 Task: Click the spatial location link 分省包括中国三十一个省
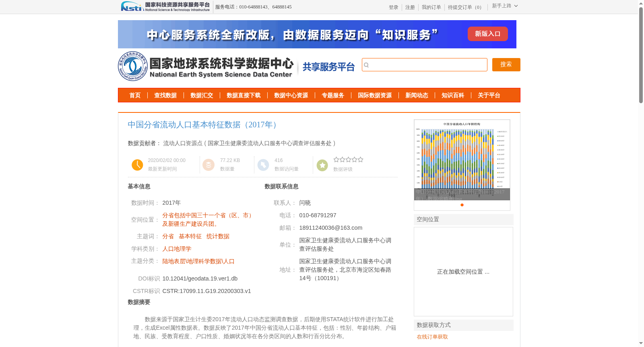pos(207,220)
